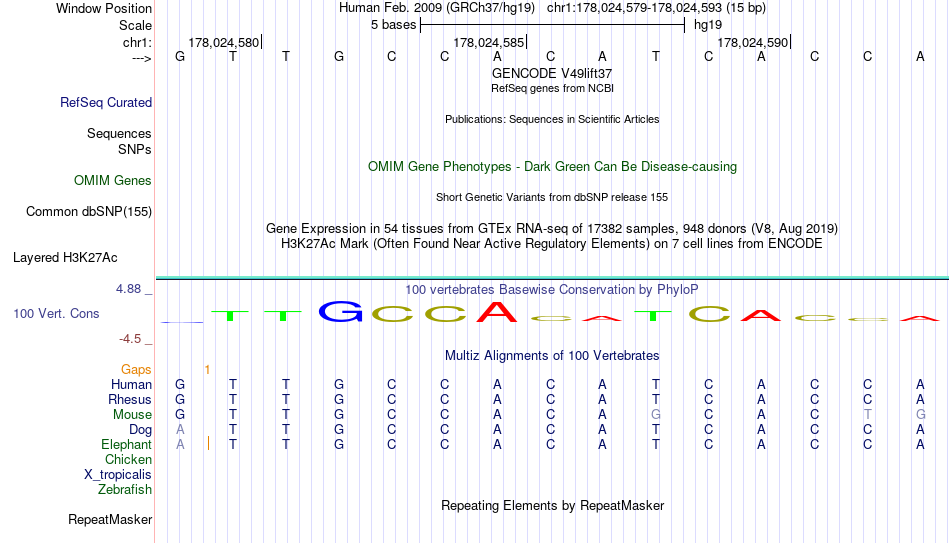Select the Human species row label
950x543 pixels.
coord(131,384)
